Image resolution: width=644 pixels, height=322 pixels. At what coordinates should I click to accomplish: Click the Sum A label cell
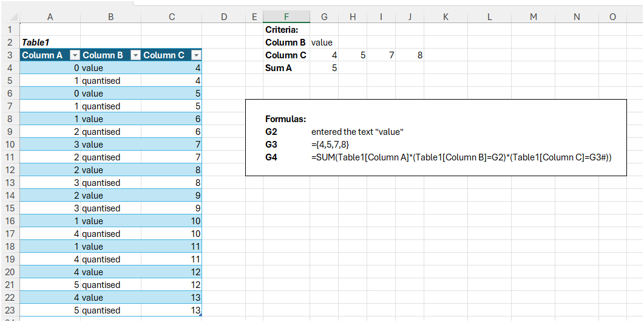point(286,68)
